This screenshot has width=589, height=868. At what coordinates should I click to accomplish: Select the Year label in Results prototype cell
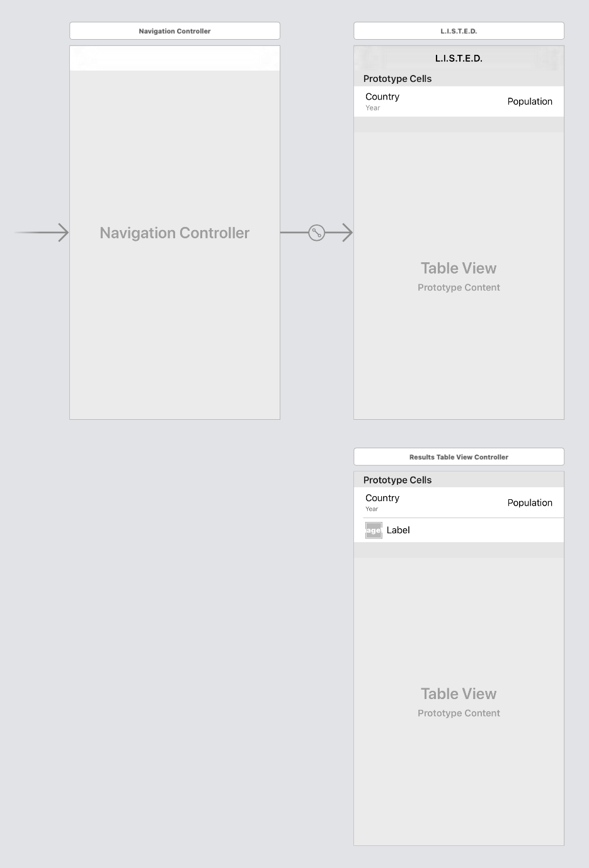click(372, 509)
